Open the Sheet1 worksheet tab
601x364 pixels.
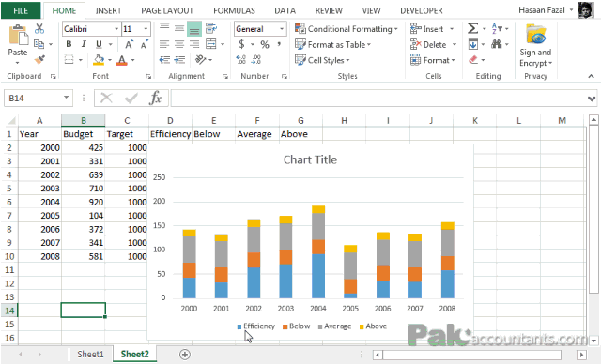click(90, 354)
